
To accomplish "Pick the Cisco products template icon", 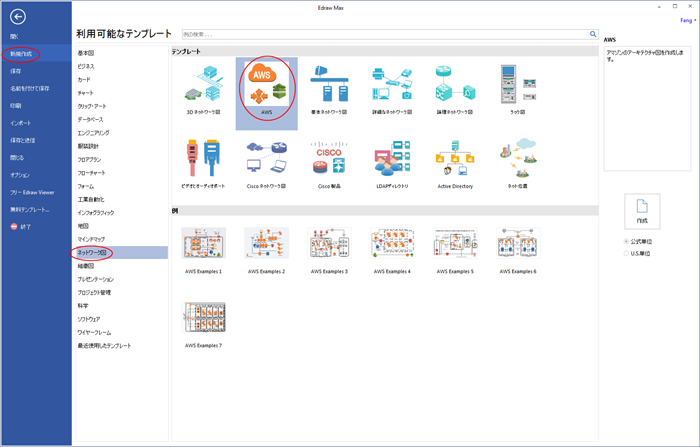I will [x=328, y=160].
